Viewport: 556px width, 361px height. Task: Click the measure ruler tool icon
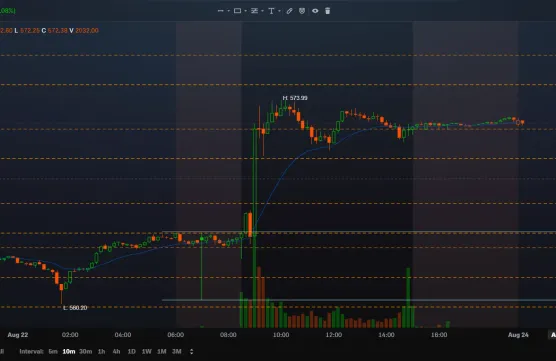(x=289, y=11)
